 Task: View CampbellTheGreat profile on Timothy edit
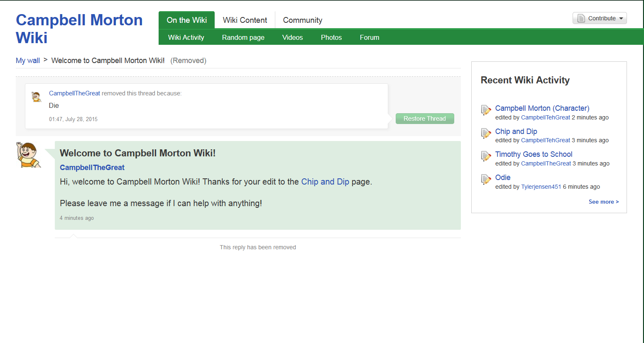[546, 163]
